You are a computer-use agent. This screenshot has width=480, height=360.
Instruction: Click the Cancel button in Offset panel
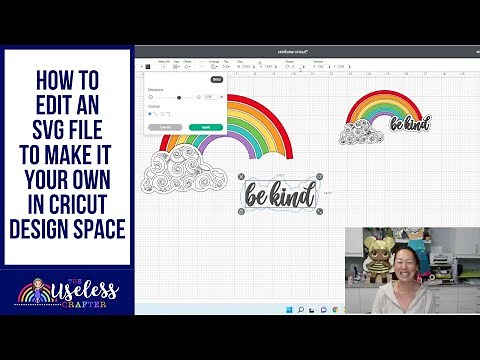[x=165, y=127]
